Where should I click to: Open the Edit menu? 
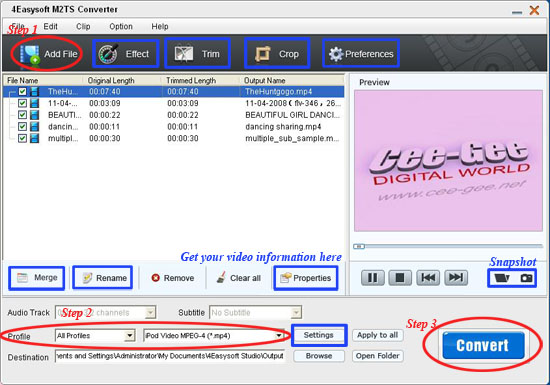pos(51,27)
